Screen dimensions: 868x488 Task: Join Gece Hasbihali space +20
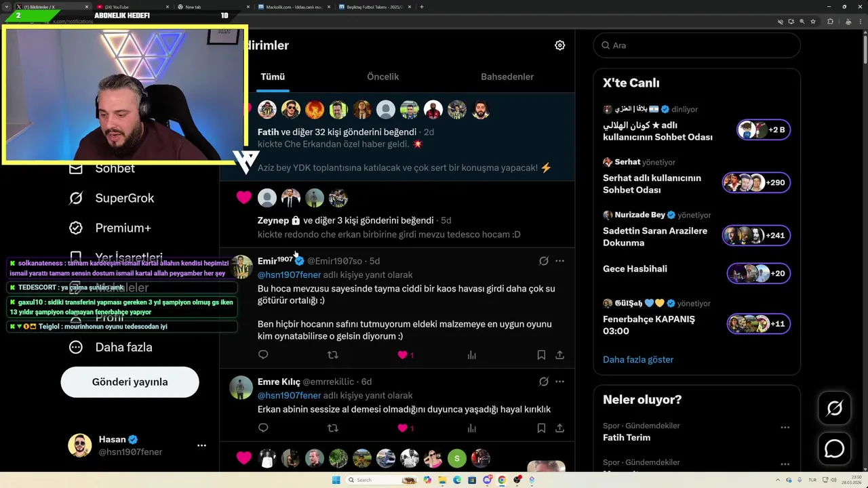[x=758, y=273]
